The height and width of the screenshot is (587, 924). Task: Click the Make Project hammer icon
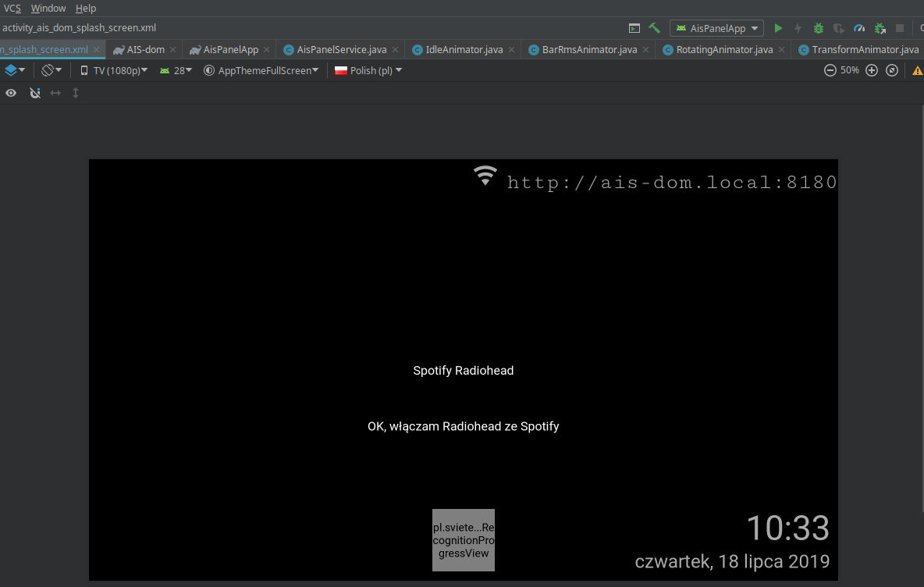point(654,27)
